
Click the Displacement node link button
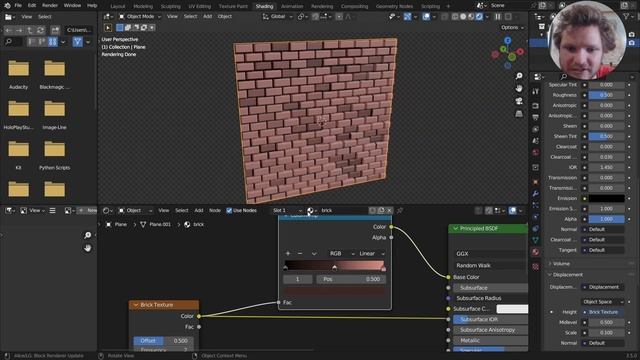tap(603, 287)
